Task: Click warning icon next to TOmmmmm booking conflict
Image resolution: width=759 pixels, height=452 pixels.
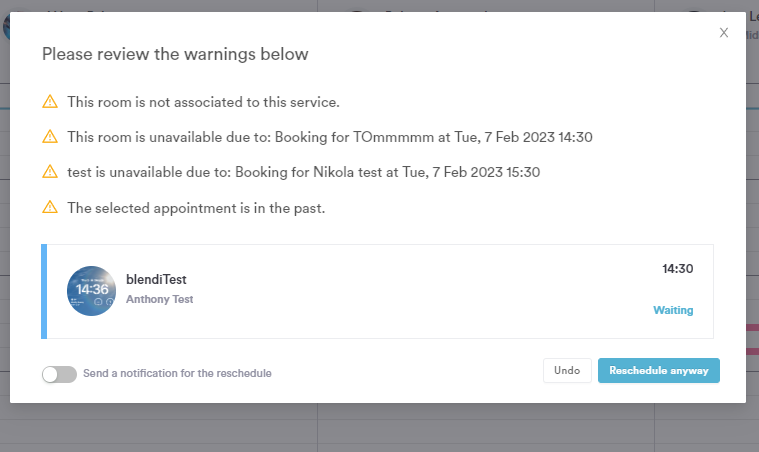Action: [x=50, y=137]
